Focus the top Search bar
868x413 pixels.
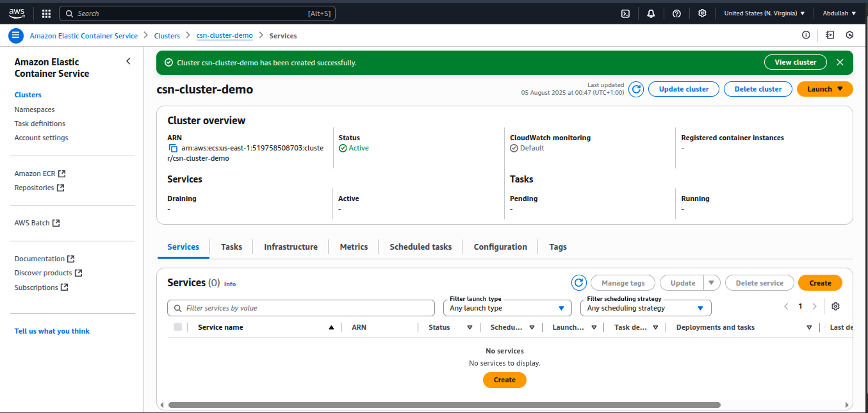(197, 13)
